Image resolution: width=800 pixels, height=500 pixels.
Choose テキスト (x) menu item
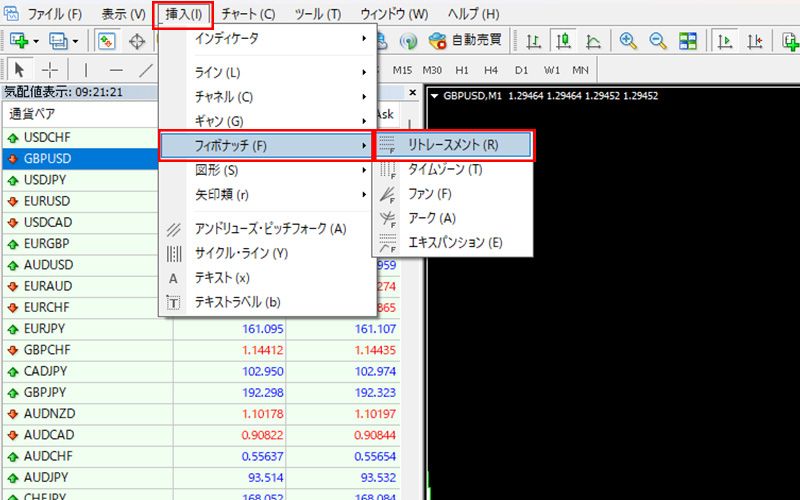pos(268,278)
